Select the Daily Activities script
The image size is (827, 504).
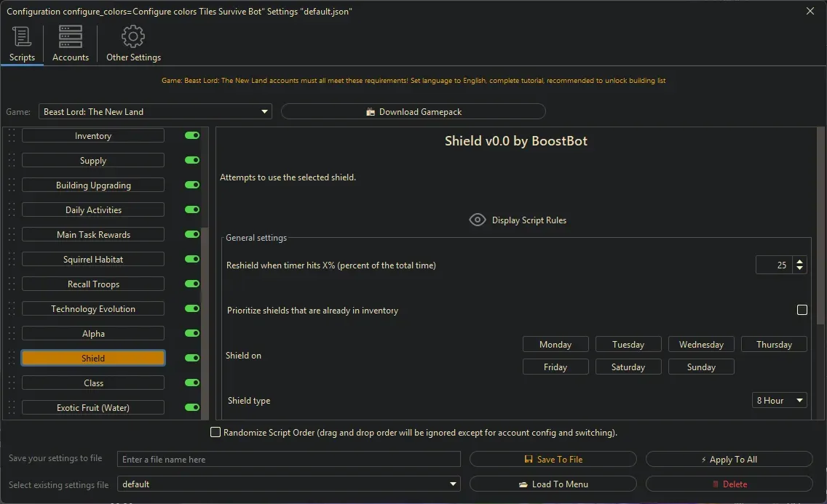tap(93, 210)
